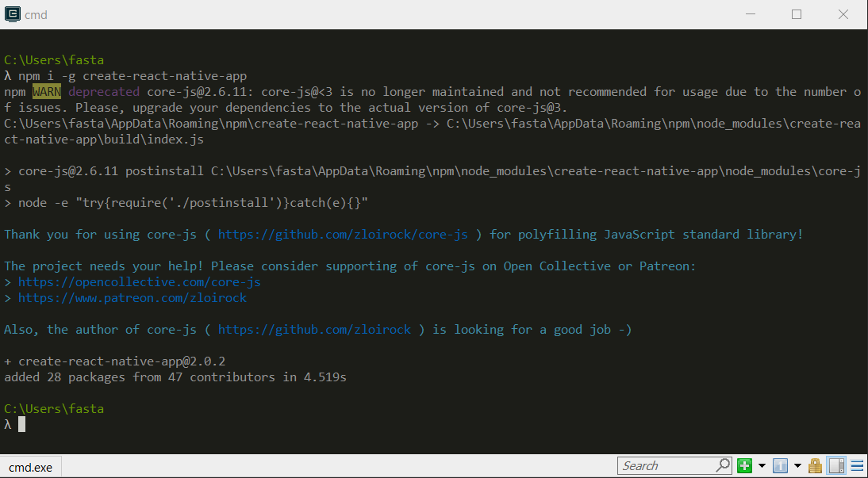Maximize the cmd window
This screenshot has width=868, height=478.
(797, 14)
